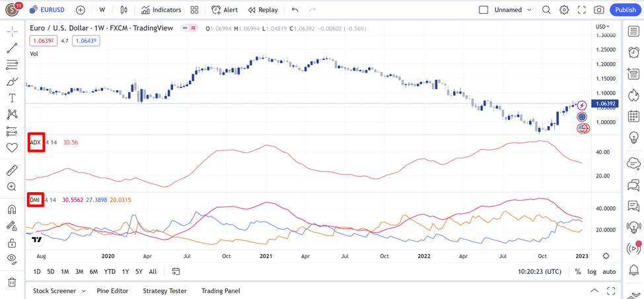
Task: Open the indicator templates grid
Action: pos(195,9)
